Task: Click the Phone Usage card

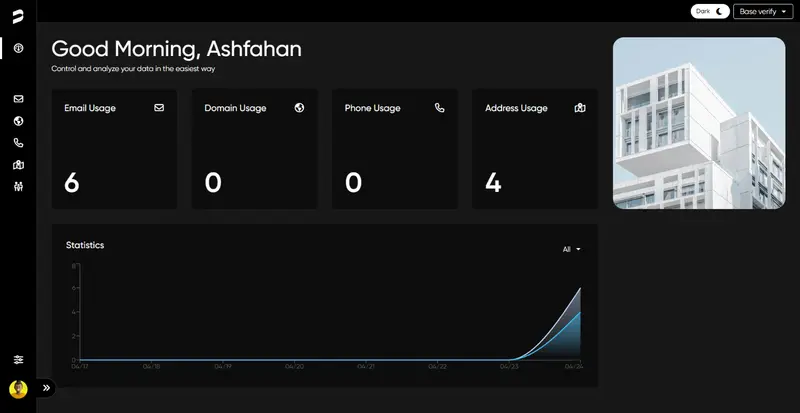Action: point(394,149)
